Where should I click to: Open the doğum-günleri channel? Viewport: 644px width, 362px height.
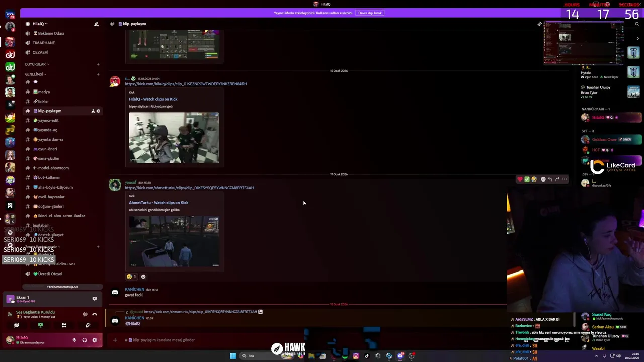[51, 206]
